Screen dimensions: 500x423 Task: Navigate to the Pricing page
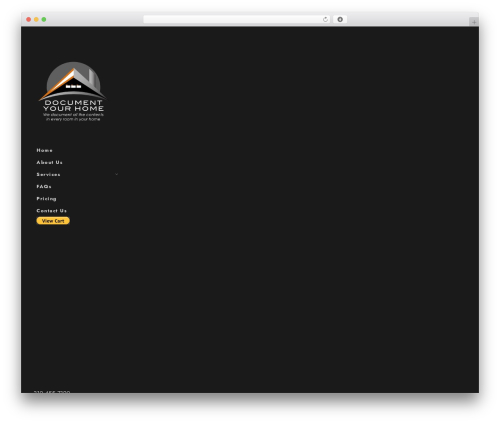46,199
